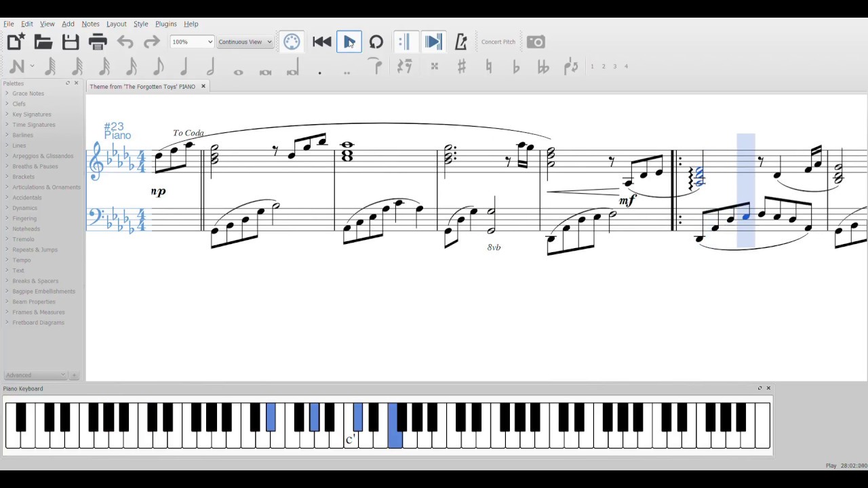Save the current score
Screen dimensions: 868x488
click(x=71, y=42)
